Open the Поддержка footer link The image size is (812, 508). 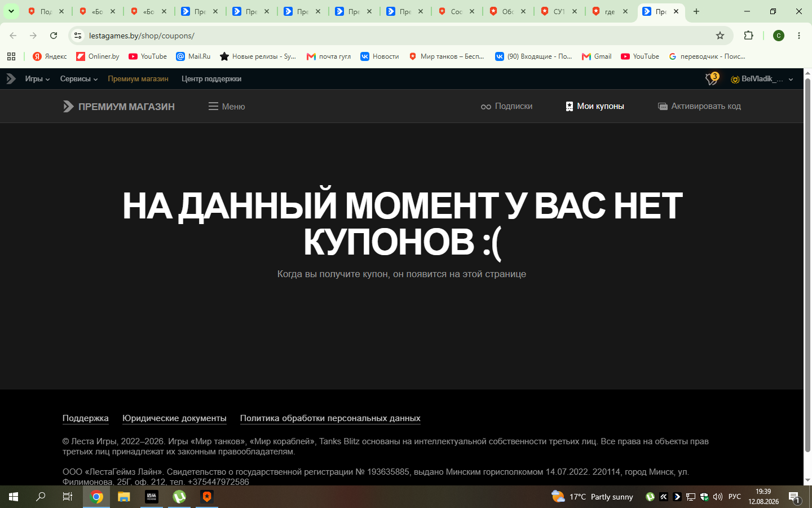86,418
